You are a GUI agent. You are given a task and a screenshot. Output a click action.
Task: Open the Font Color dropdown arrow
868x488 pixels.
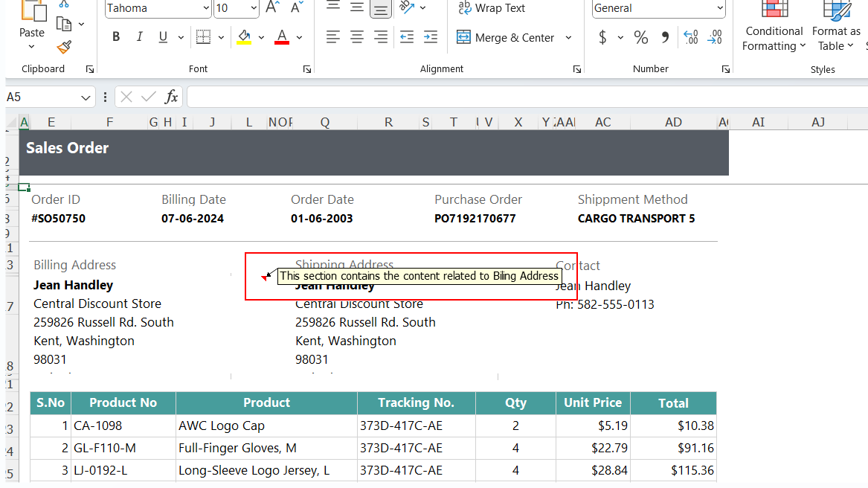point(300,38)
